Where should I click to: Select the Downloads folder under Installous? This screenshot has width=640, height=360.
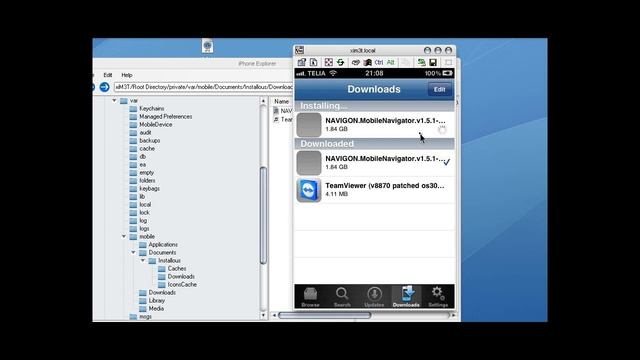pos(176,276)
